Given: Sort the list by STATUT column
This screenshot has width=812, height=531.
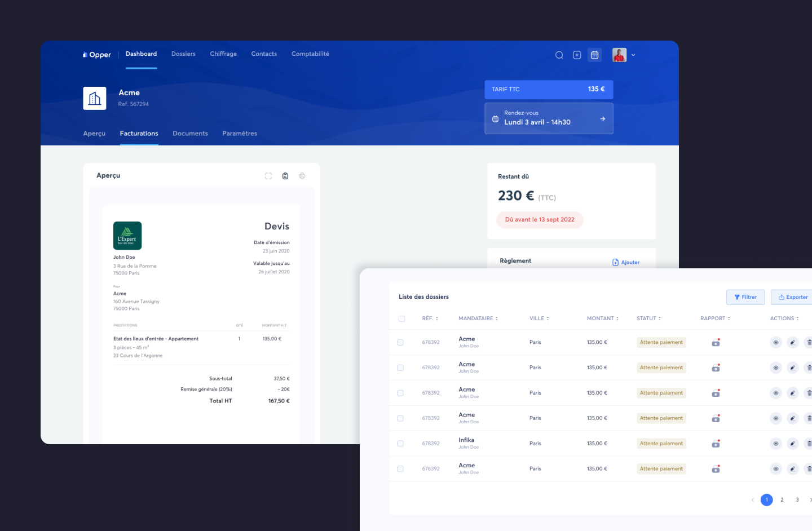Looking at the screenshot, I should point(648,318).
